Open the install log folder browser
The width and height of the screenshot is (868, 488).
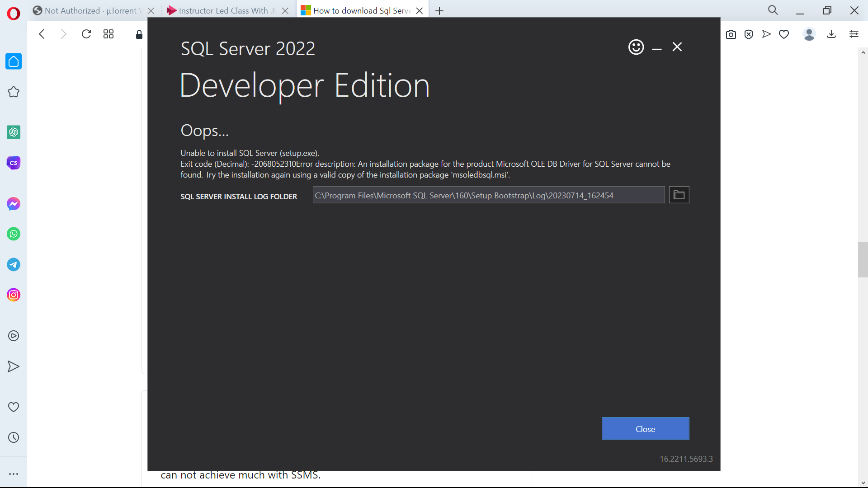coord(679,195)
